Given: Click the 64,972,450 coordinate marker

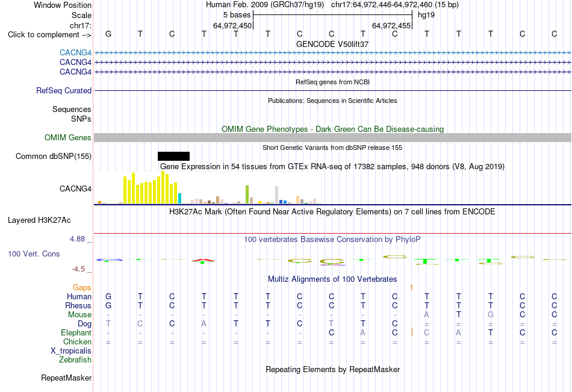Looking at the screenshot, I should coord(232,25).
